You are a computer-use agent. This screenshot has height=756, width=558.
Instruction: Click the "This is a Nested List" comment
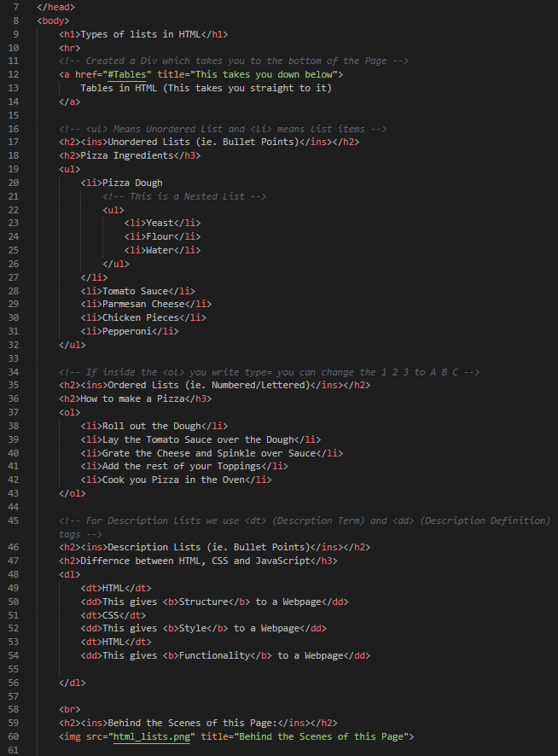tap(184, 196)
